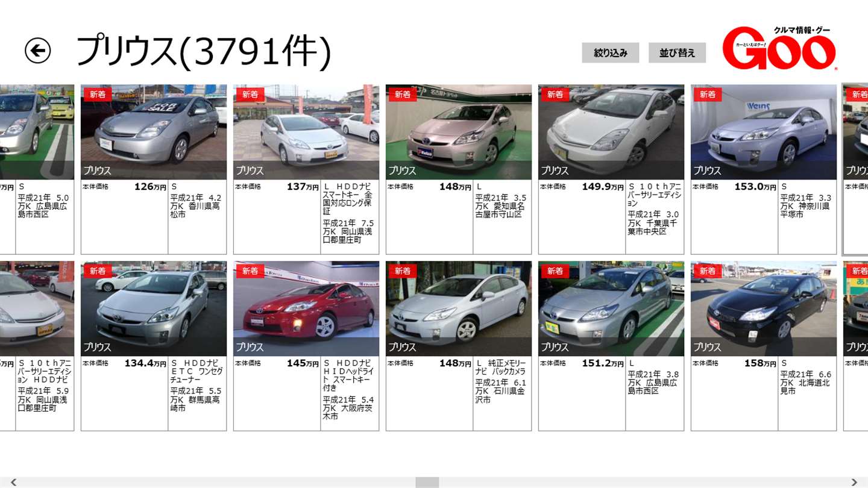
Task: Open the red 145万円 Prius photo
Action: tap(306, 308)
